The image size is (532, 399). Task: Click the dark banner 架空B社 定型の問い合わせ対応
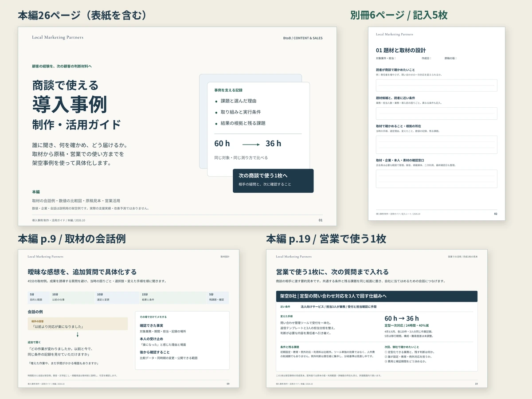coord(376,296)
